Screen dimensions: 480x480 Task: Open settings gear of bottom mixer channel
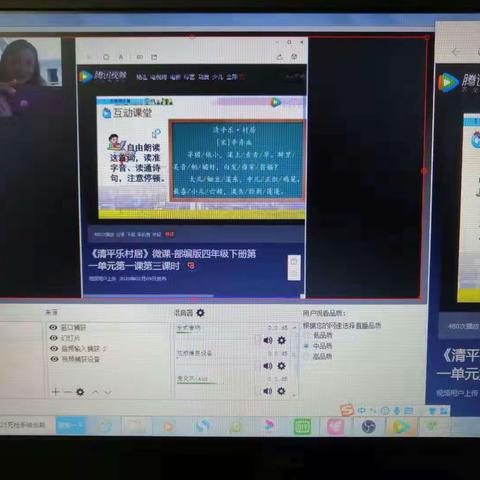click(282, 391)
